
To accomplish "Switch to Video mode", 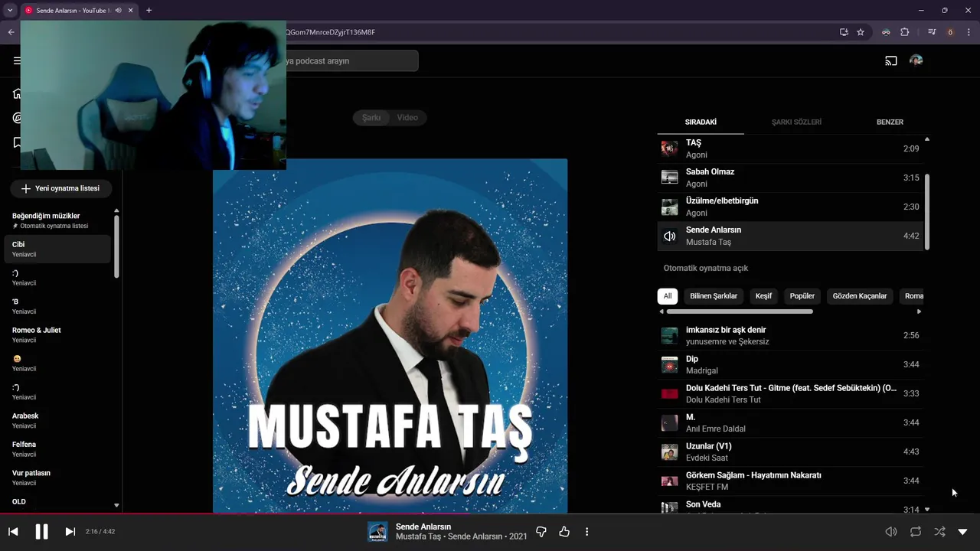I will pos(407,117).
